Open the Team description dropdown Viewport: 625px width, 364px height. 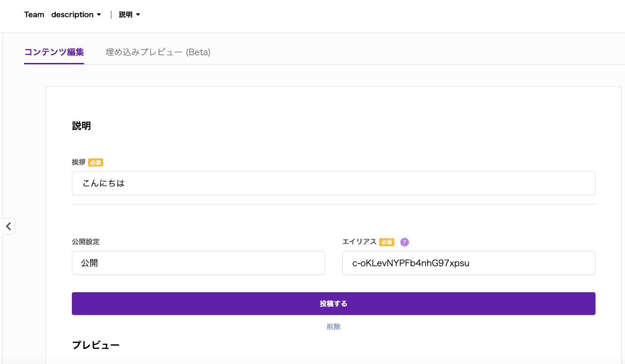pos(62,15)
